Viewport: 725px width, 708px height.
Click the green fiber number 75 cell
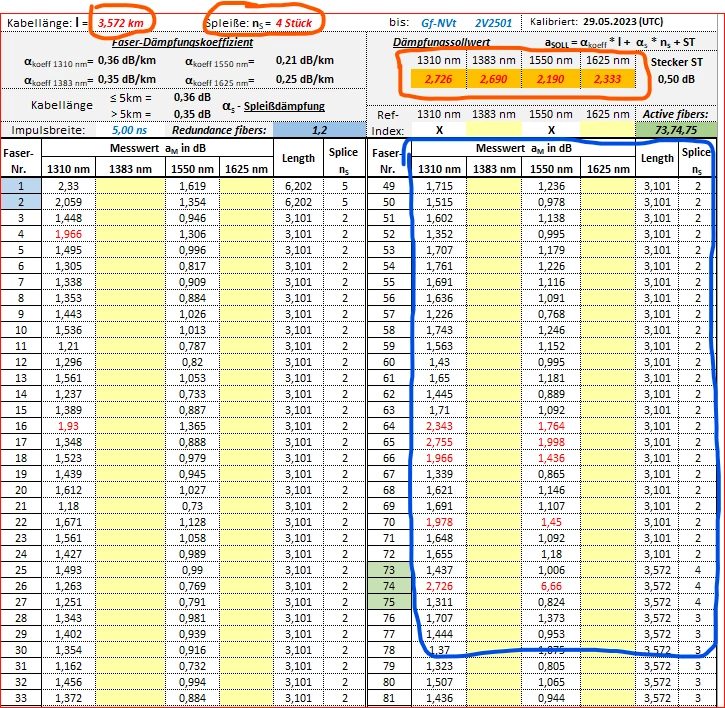coord(389,602)
